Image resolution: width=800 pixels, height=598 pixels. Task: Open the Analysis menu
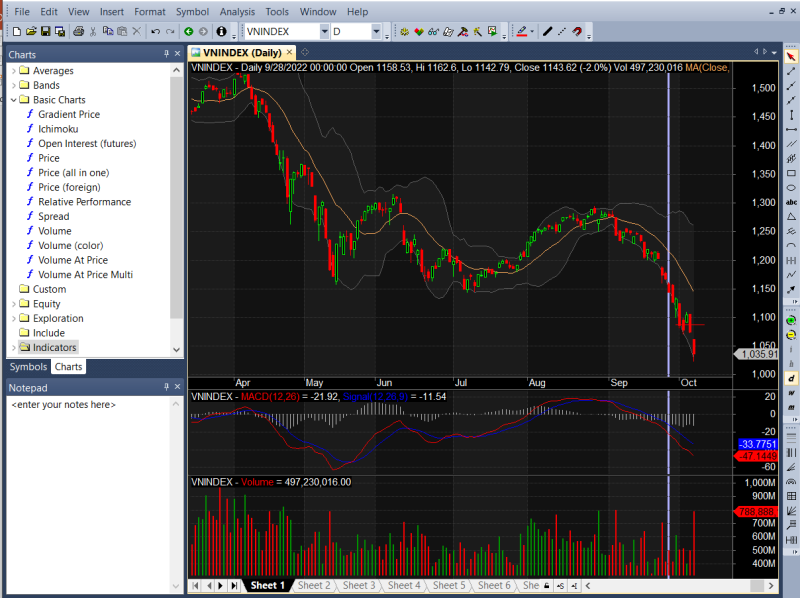click(x=237, y=12)
